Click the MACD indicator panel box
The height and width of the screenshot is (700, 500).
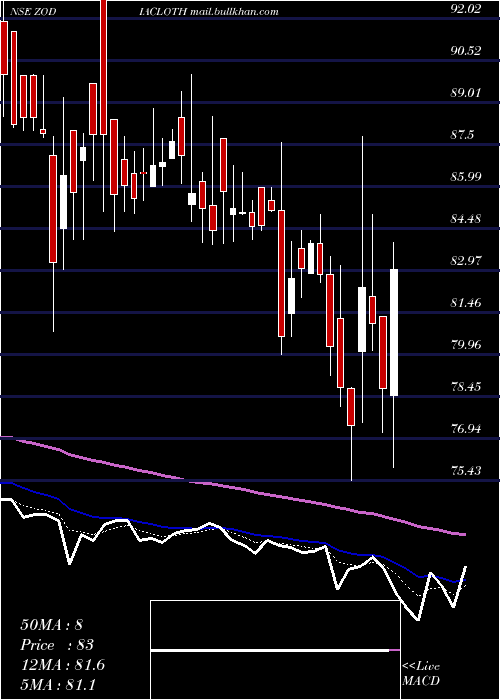coord(275,650)
